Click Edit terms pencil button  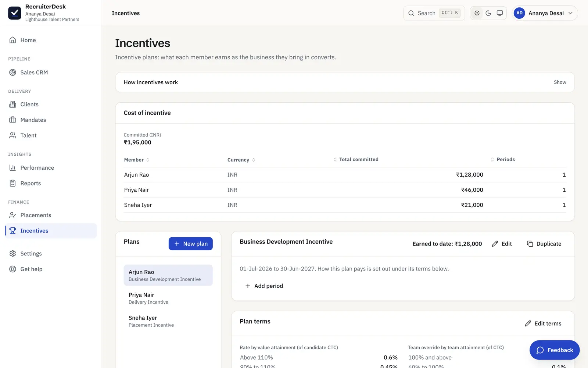[543, 323]
